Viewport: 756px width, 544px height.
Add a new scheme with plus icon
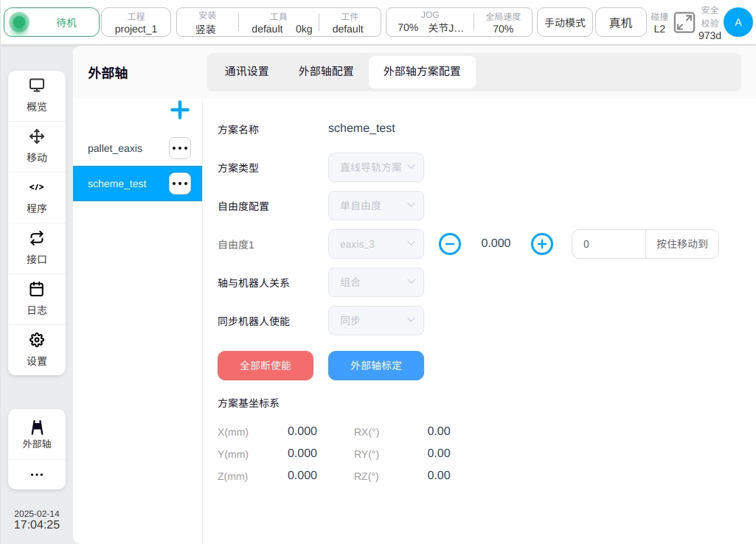[x=180, y=110]
